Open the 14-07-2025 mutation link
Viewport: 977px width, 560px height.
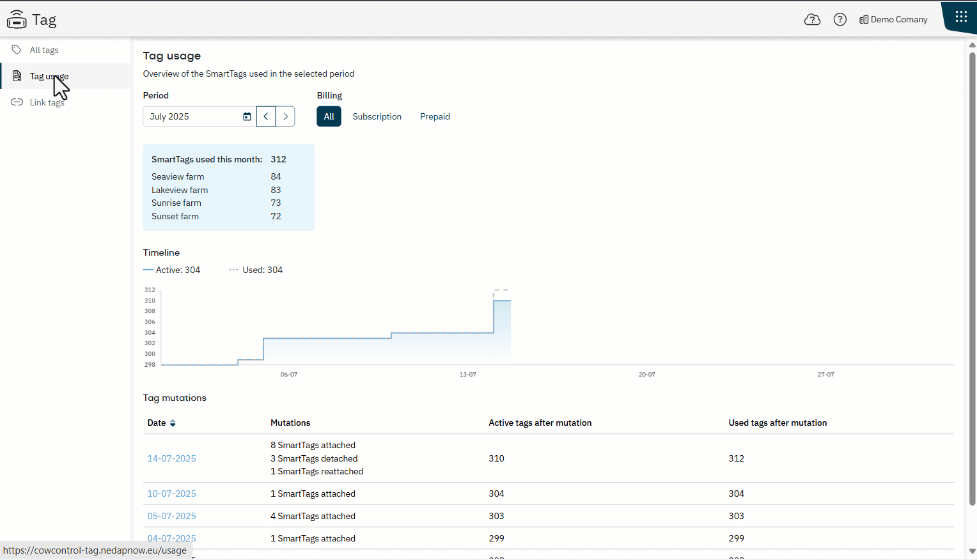[x=172, y=458]
